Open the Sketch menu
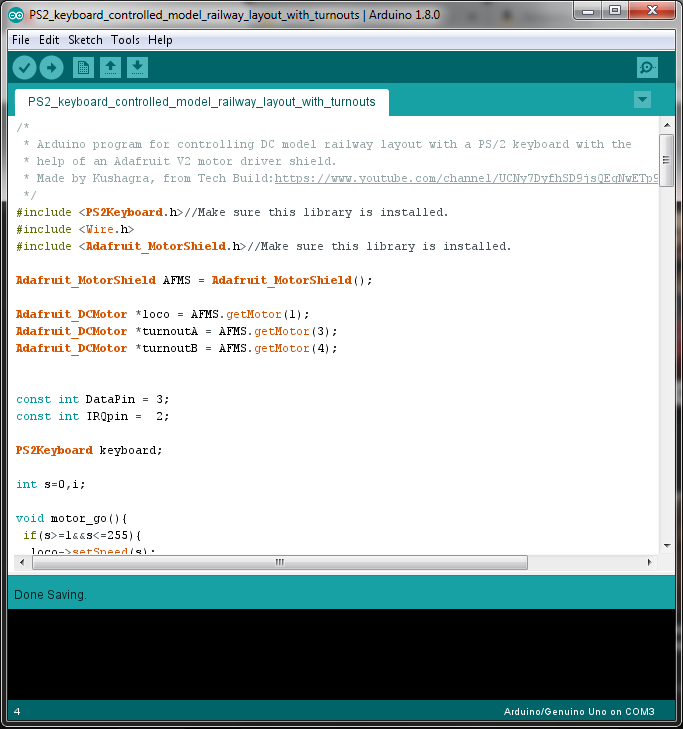The height and width of the screenshot is (729, 683). point(85,40)
